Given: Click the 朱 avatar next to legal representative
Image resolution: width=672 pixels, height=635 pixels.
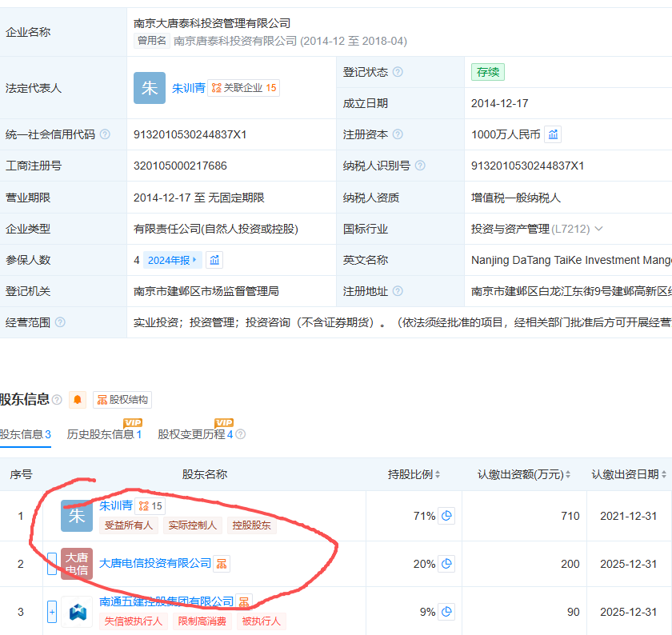Looking at the screenshot, I should 150,88.
